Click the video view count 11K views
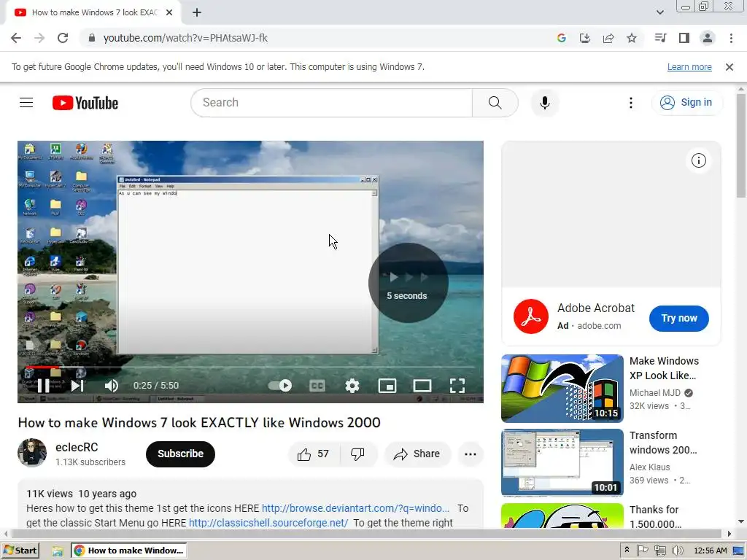This screenshot has height=560, width=747. point(50,494)
